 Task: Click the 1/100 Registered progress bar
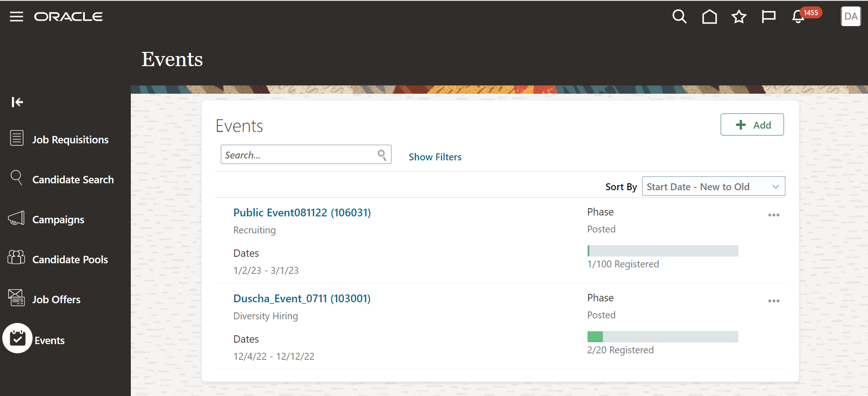(x=662, y=251)
